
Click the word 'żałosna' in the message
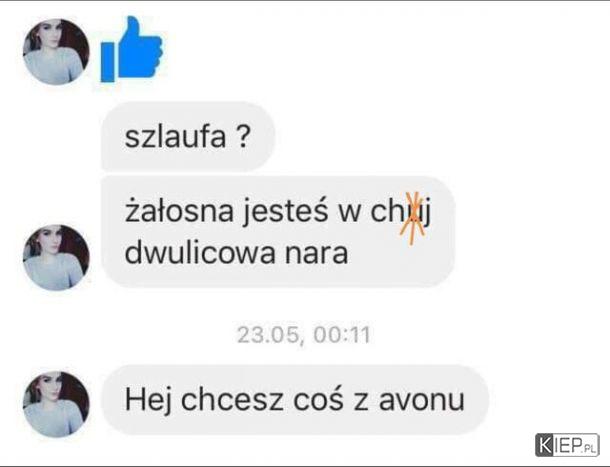[179, 211]
